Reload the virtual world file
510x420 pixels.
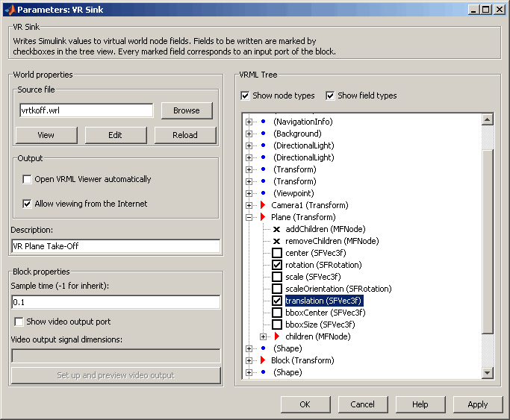185,135
